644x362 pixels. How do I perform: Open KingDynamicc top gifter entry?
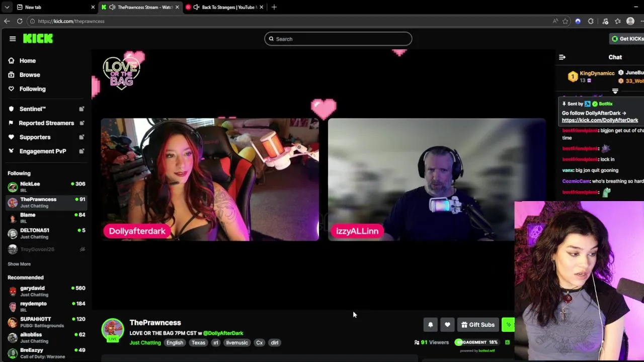[x=591, y=76]
